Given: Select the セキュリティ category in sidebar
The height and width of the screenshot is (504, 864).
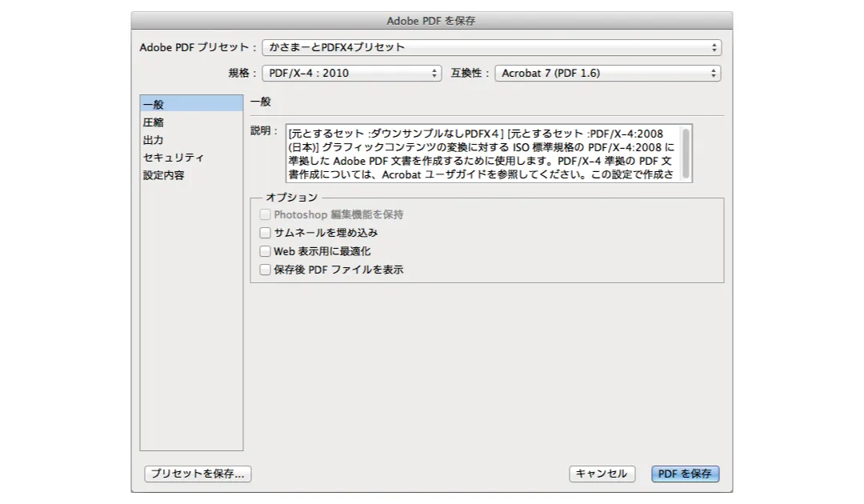Looking at the screenshot, I should point(191,158).
